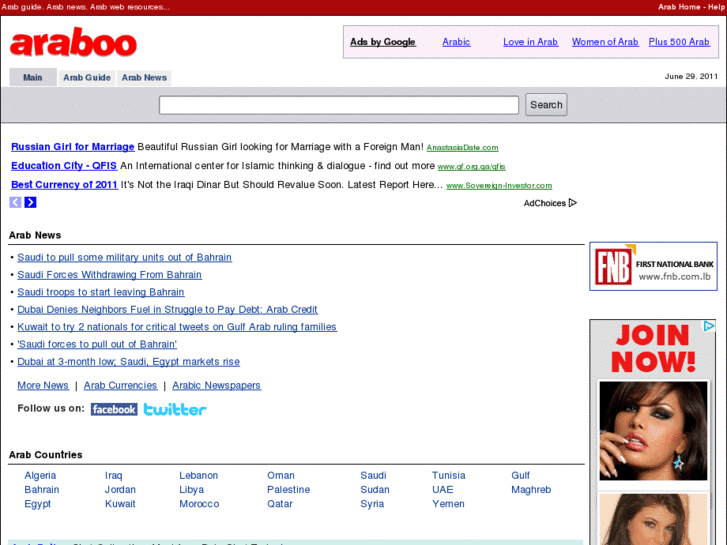The image size is (727, 545).
Task: Open the Arabic ad link
Action: click(456, 42)
